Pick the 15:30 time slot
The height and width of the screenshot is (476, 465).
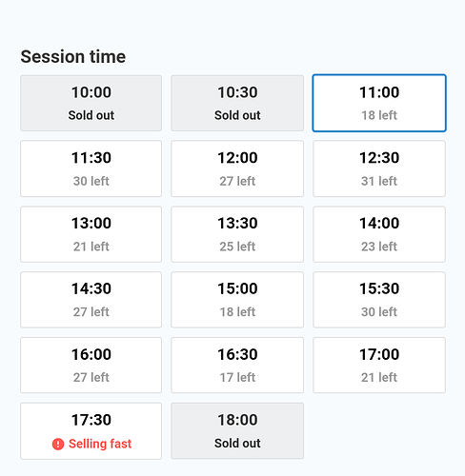[379, 300]
